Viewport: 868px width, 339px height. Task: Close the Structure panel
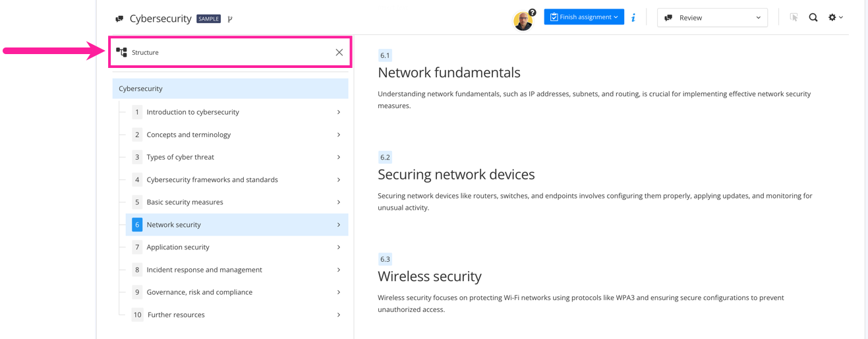pos(339,52)
